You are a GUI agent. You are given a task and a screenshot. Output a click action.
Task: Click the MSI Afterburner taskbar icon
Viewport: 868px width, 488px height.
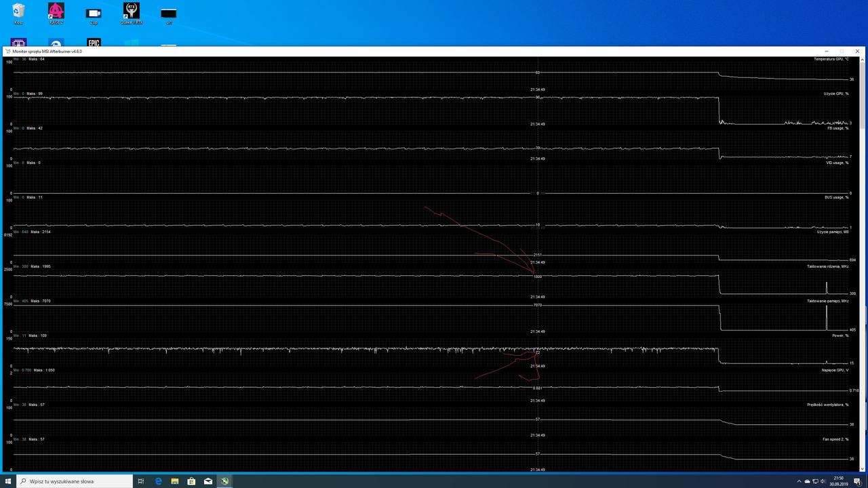[x=224, y=481]
